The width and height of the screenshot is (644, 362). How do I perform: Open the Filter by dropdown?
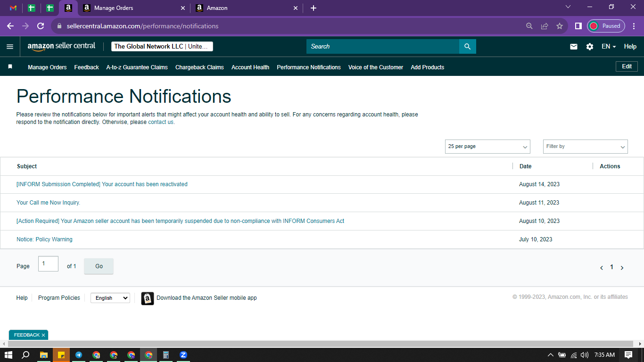tap(586, 147)
